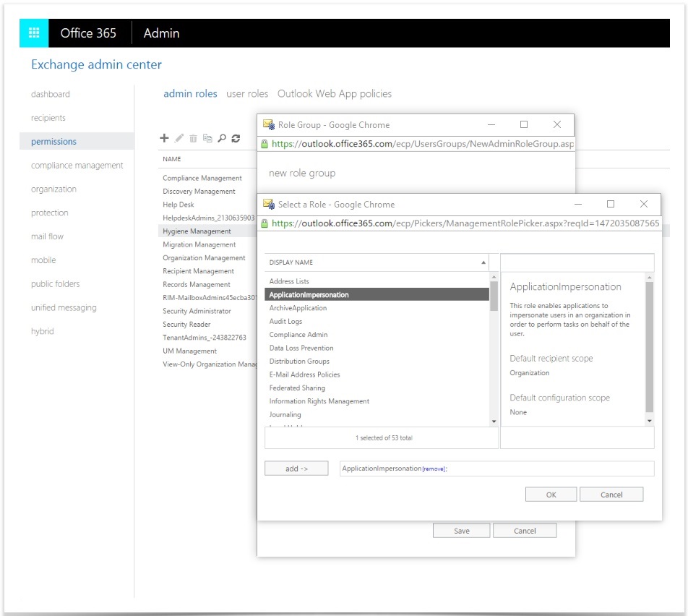
Task: Click the add -> button
Action: point(296,469)
